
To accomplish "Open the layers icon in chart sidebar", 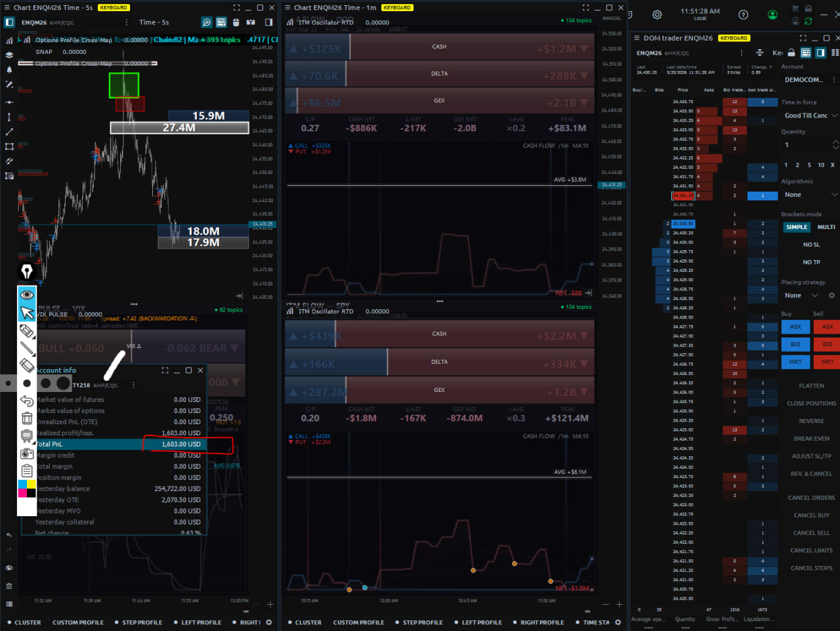I will 9,55.
